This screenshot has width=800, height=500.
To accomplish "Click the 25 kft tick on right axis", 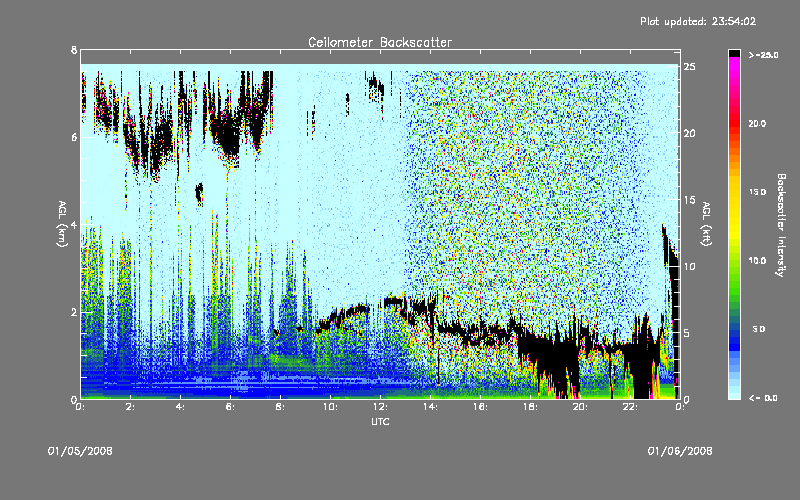I will click(689, 67).
